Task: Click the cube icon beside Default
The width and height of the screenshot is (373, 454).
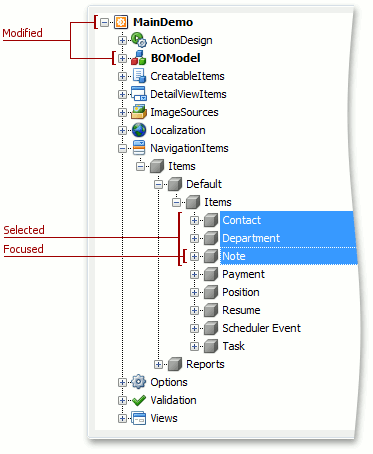Action: pos(175,184)
